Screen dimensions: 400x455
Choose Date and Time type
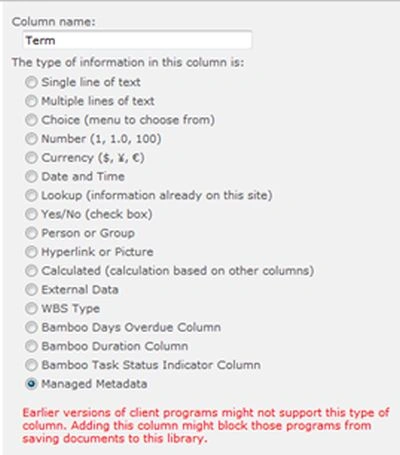[31, 176]
